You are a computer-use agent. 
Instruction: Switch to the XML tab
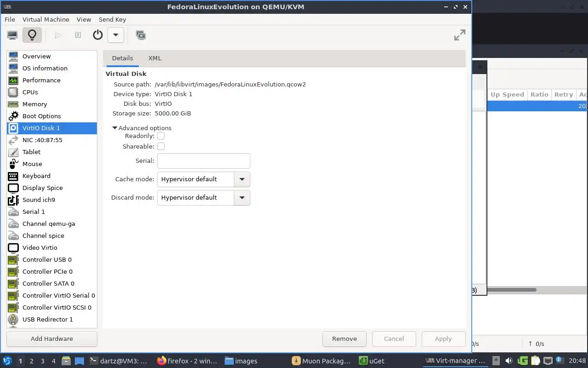155,58
